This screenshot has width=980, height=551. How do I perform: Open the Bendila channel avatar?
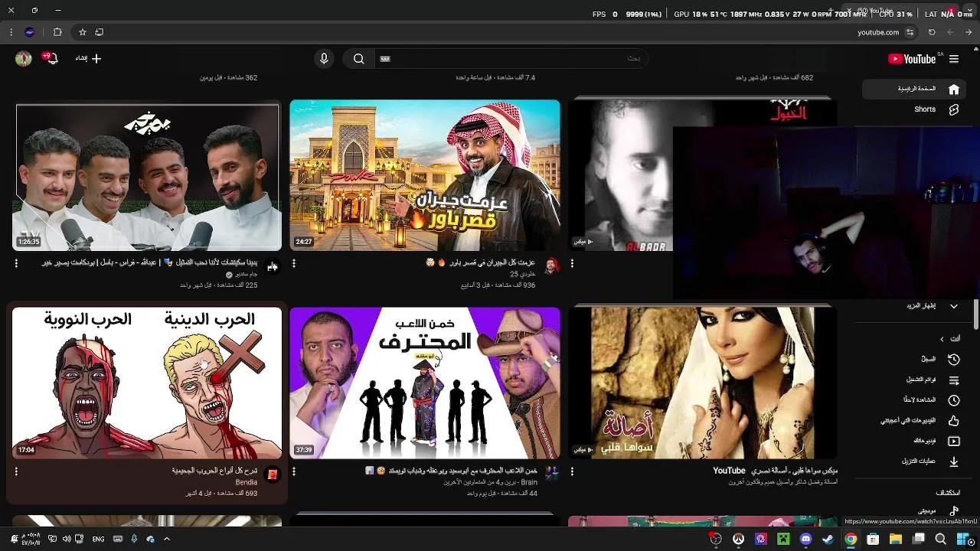272,474
